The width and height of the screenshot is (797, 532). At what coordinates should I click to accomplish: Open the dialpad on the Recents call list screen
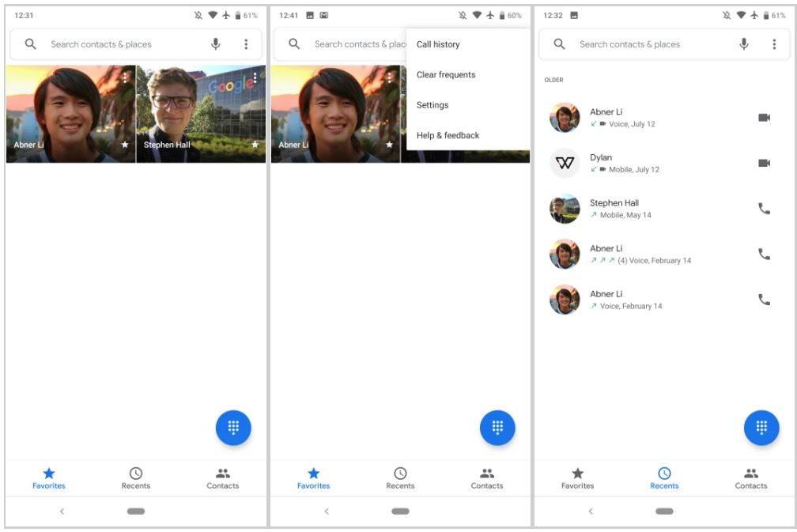[x=761, y=428]
